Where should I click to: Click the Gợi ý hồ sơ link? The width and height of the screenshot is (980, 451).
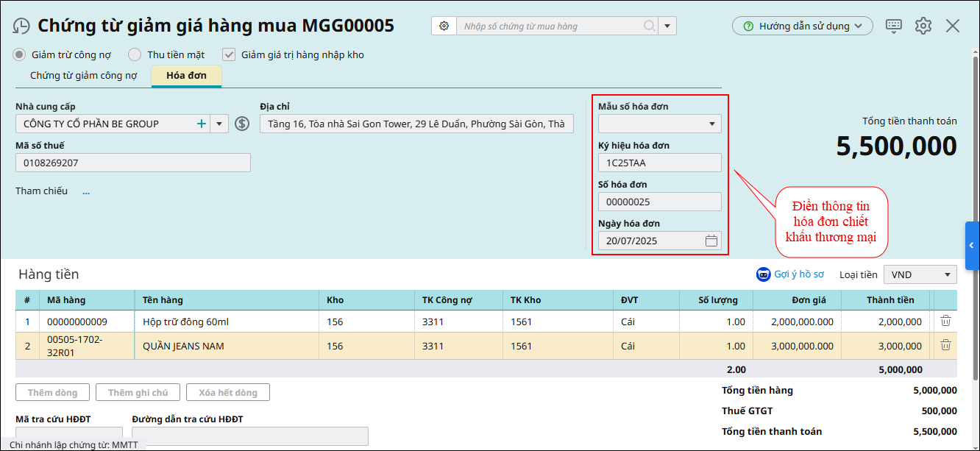point(790,274)
